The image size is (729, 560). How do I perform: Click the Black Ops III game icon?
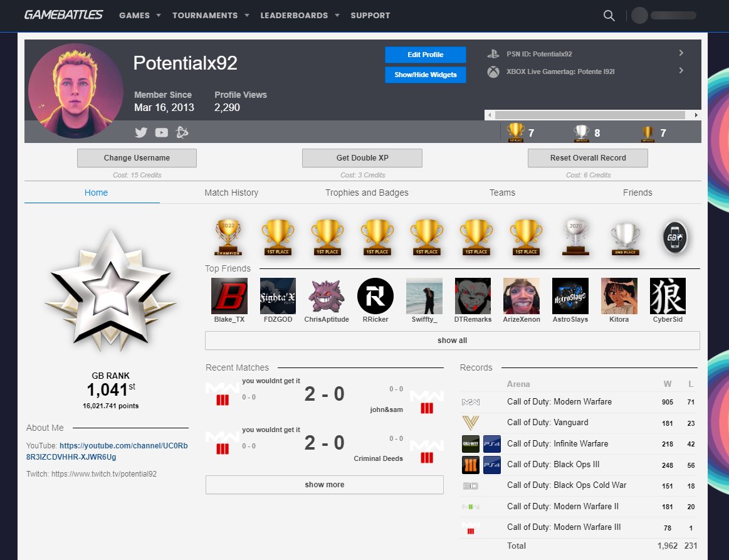471,465
